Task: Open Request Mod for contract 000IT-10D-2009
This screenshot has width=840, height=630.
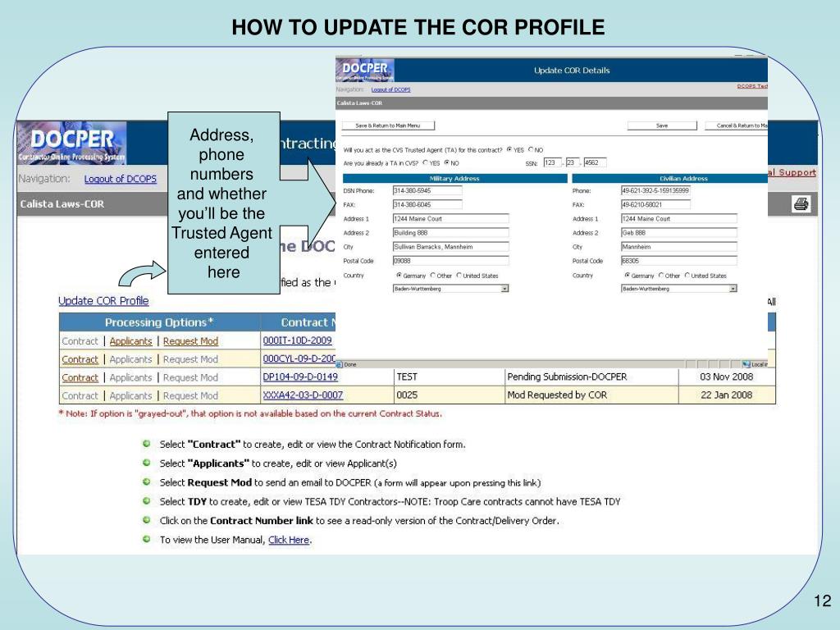Action: click(x=190, y=341)
